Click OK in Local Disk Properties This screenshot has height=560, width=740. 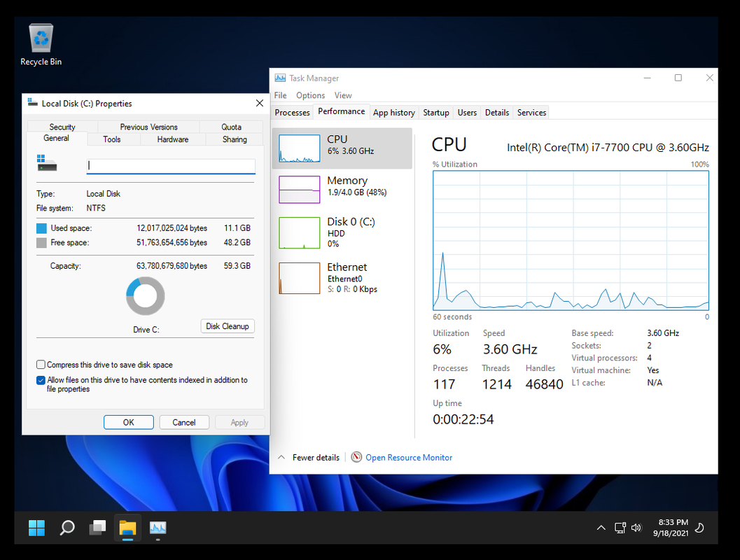point(128,422)
